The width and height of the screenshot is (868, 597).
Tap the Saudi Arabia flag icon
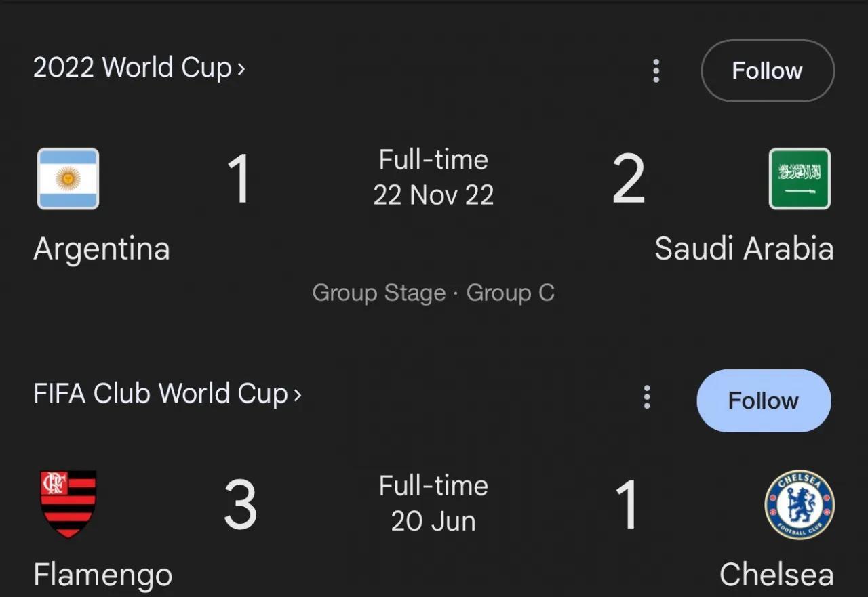[x=800, y=179]
